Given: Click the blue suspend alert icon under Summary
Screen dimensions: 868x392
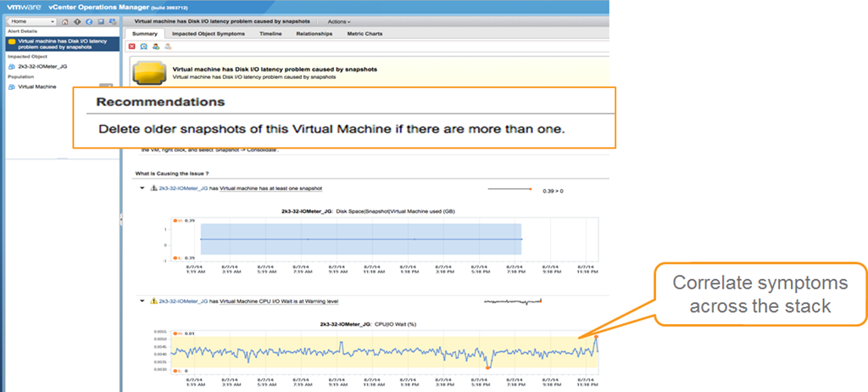Looking at the screenshot, I should [x=143, y=47].
